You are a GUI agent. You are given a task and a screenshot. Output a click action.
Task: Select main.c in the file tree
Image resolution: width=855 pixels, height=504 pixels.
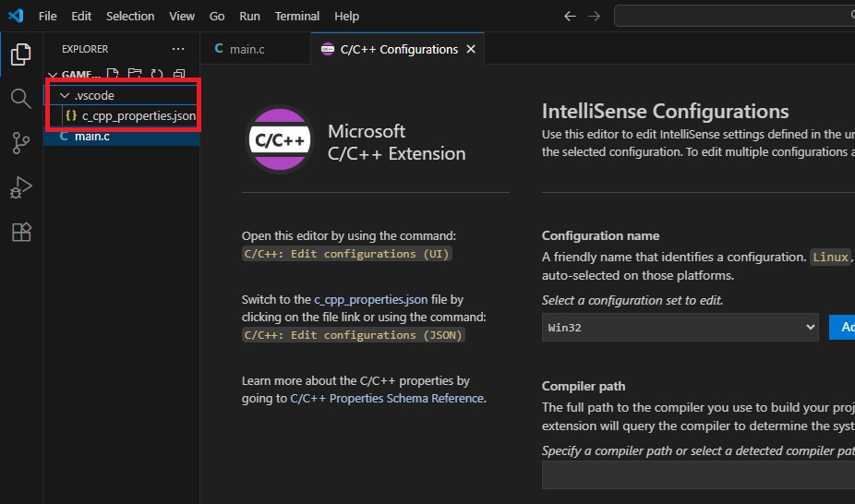pos(92,136)
